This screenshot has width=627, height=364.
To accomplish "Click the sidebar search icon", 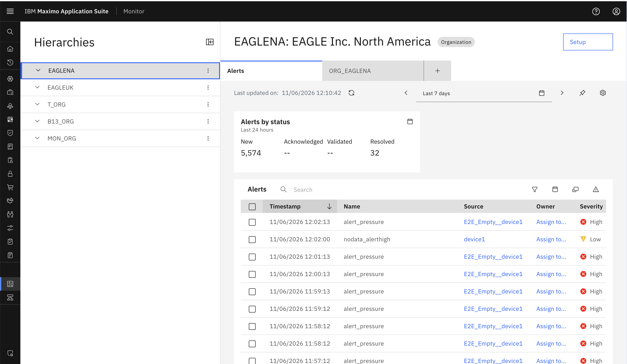I will tap(10, 32).
